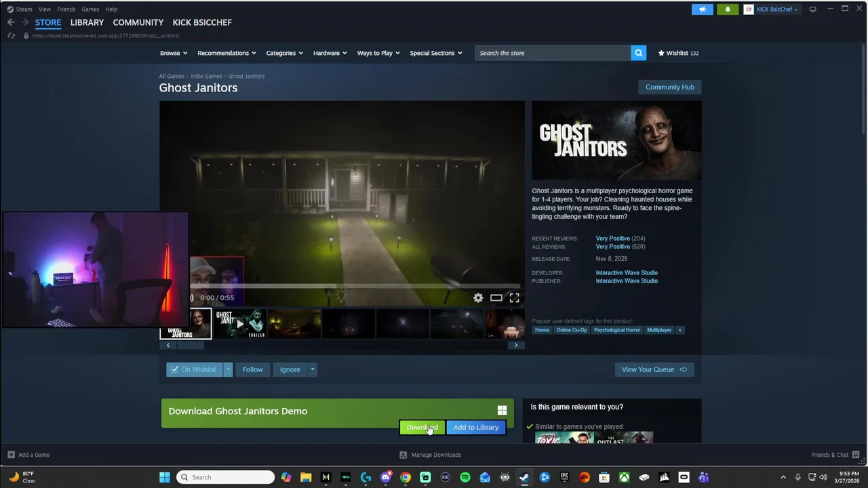Open Interactive Wave Studio developer link
868x488 pixels.
tap(627, 272)
